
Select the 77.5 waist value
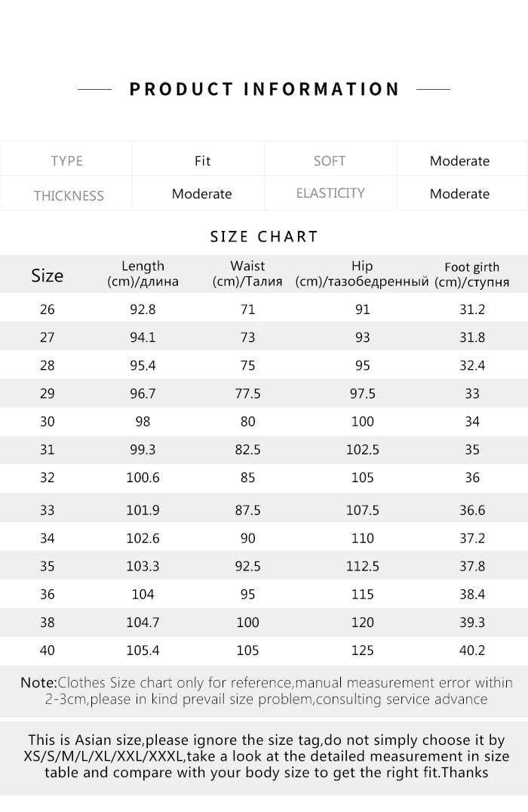coord(247,393)
